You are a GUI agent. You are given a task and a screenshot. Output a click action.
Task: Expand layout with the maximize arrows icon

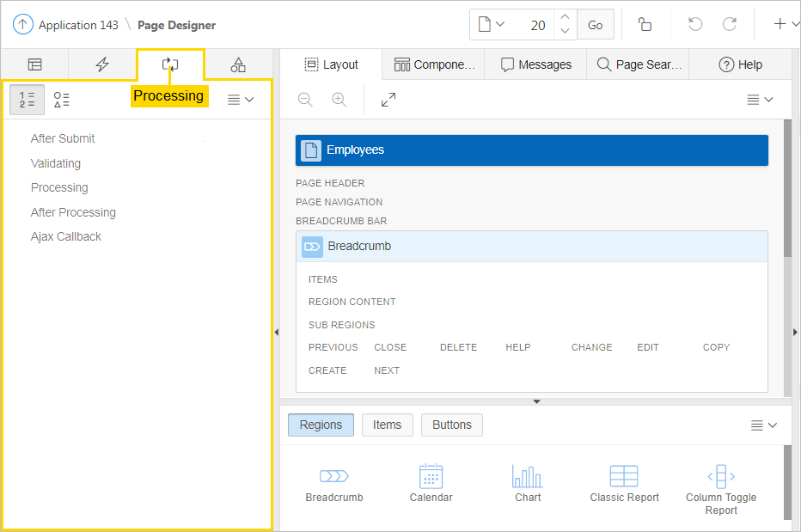coord(388,100)
